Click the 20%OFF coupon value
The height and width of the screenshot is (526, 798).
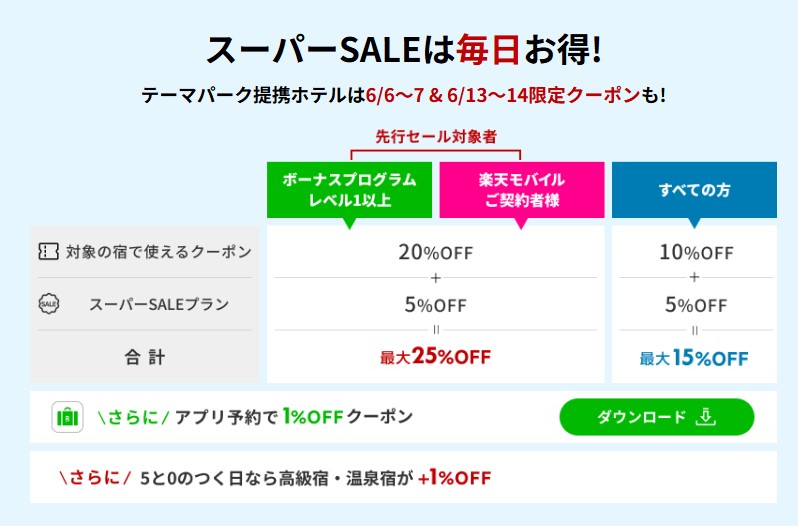click(x=436, y=252)
